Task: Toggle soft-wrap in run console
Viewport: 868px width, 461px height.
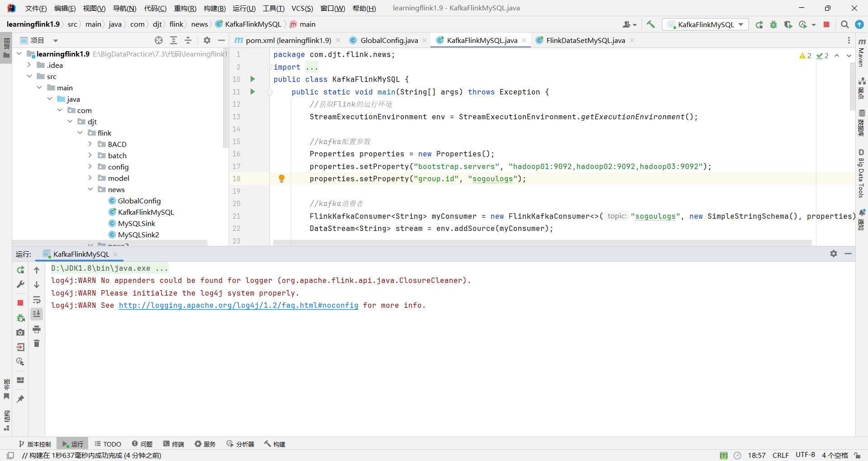Action: [x=37, y=300]
